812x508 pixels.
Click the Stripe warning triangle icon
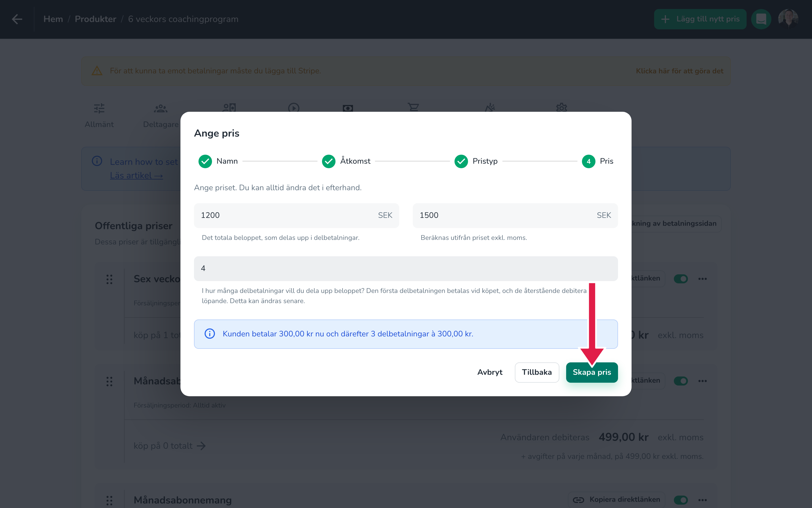coord(97,71)
